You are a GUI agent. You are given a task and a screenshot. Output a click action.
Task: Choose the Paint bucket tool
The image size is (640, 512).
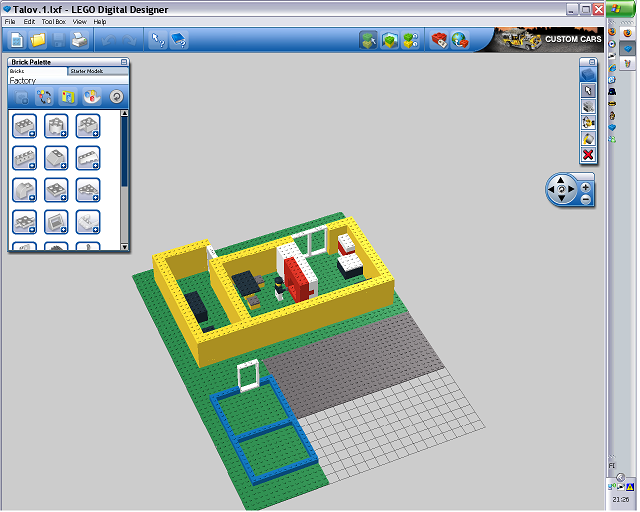(x=588, y=139)
